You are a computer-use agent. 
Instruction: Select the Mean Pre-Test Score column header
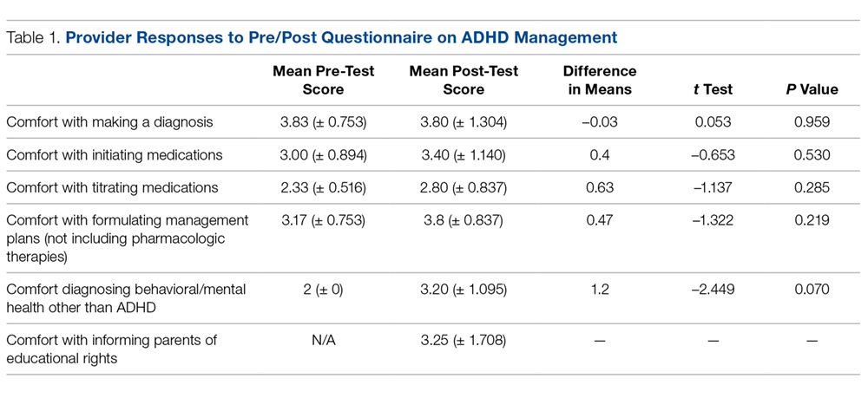(324, 80)
